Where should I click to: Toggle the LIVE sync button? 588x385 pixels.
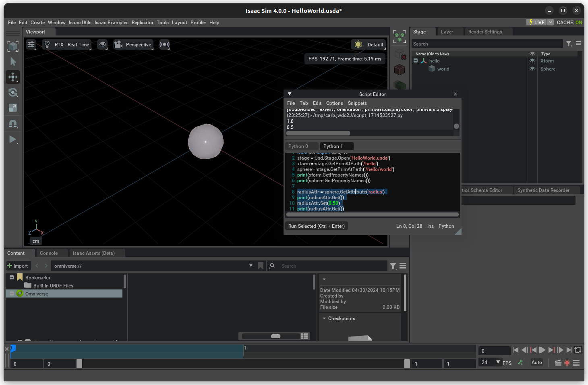536,23
